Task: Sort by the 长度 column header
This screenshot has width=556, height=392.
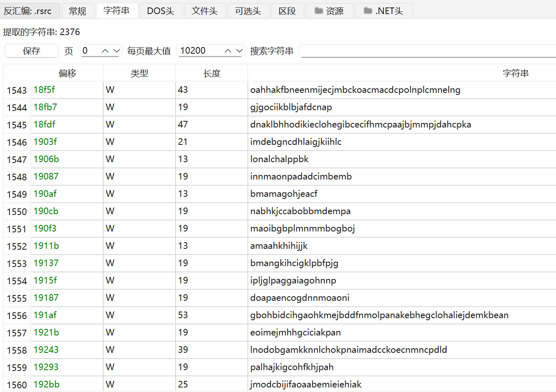Action: tap(212, 73)
